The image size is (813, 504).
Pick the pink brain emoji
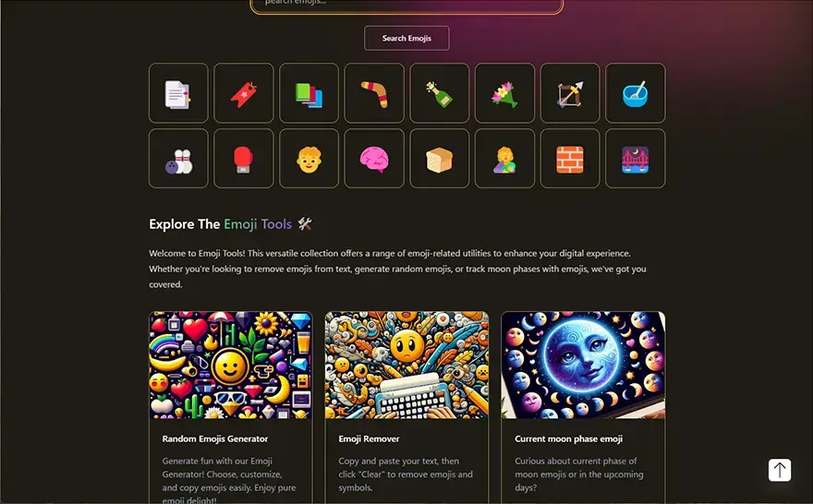(374, 159)
